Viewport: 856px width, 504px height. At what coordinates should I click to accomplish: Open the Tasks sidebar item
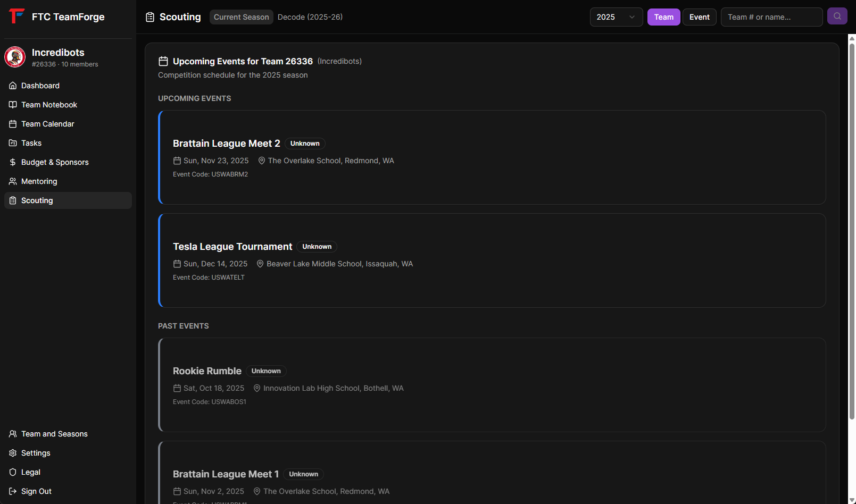pyautogui.click(x=31, y=143)
